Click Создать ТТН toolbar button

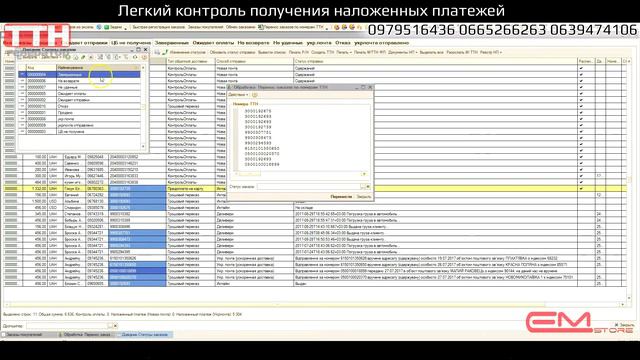click(x=322, y=52)
